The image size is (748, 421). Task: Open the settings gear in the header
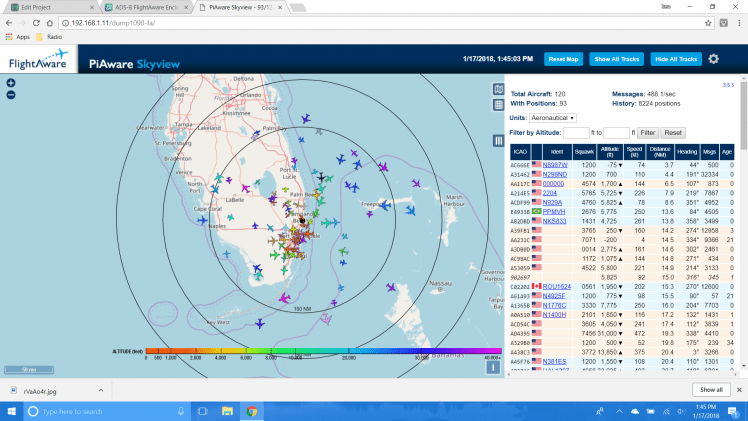[x=714, y=59]
